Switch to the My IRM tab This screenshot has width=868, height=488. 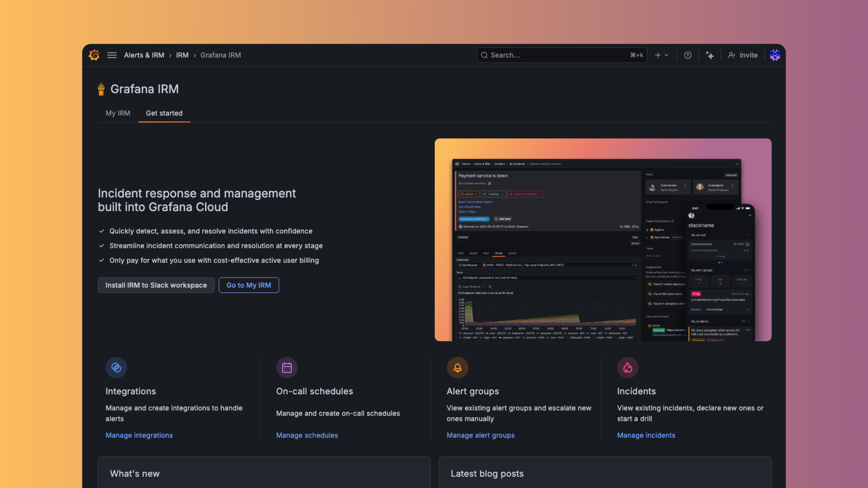pos(118,113)
